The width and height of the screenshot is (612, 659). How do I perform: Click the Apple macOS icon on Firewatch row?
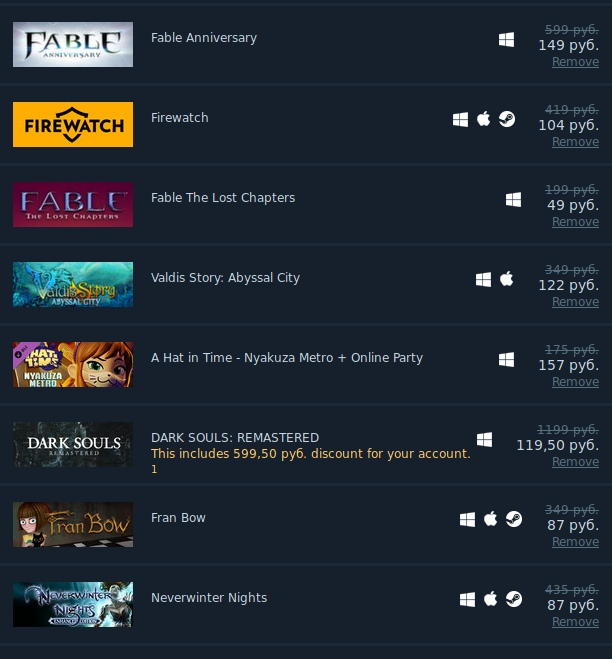tap(483, 119)
